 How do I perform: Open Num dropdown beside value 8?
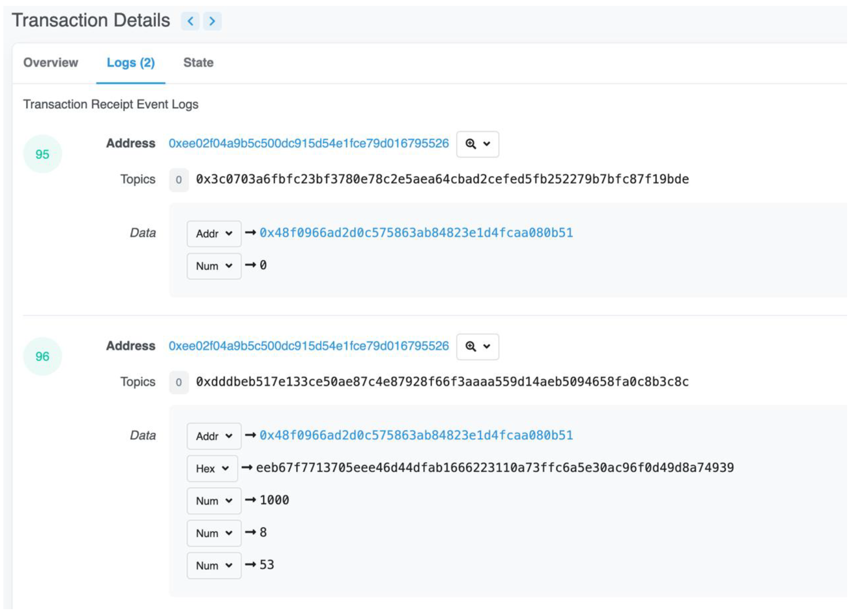point(214,533)
